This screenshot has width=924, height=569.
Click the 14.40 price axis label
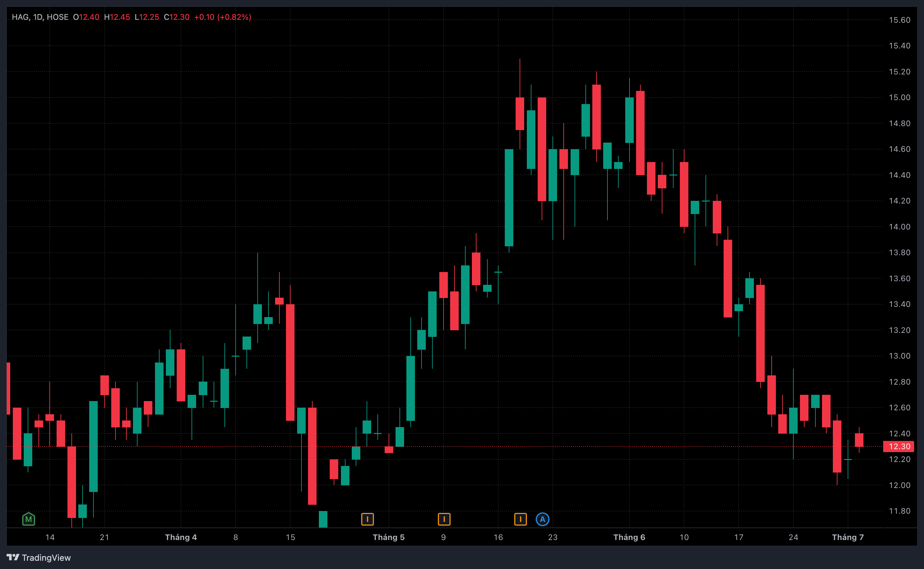900,175
